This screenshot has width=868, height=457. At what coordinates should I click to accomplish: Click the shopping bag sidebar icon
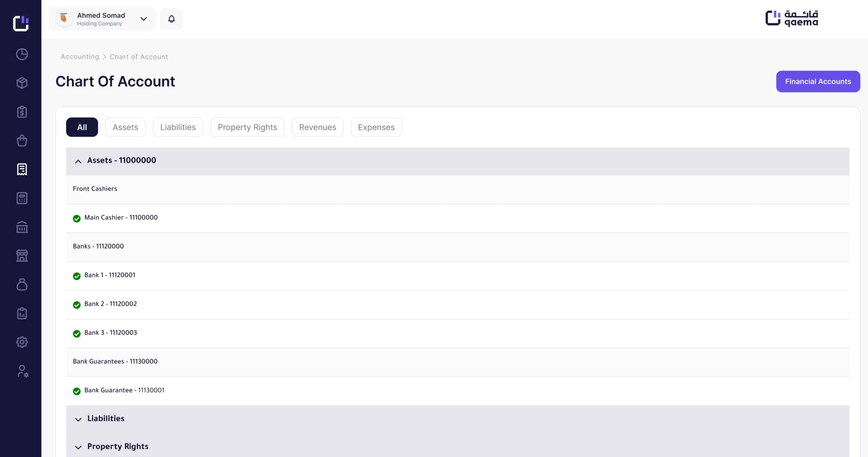click(22, 141)
